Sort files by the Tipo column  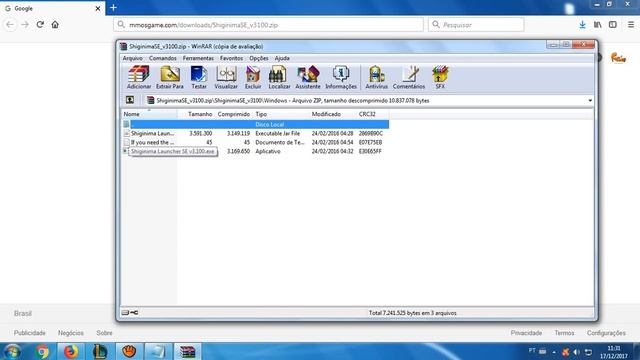[x=281, y=114]
